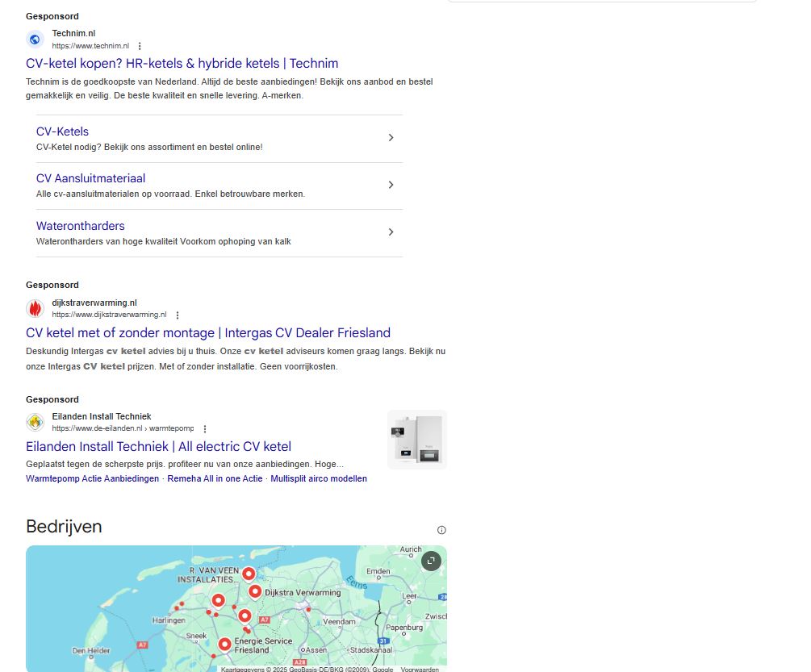Expand the CV Aansluitmateriaal sitelink chevron

point(391,185)
